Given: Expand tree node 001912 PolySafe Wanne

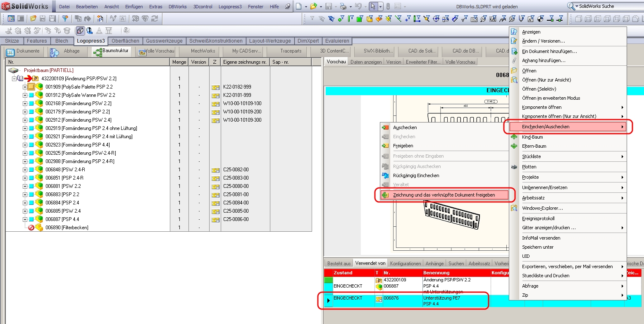Looking at the screenshot, I should pyautogui.click(x=25, y=95).
